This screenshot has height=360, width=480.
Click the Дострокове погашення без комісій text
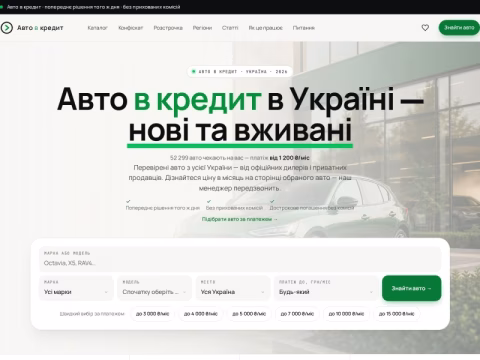(312, 208)
